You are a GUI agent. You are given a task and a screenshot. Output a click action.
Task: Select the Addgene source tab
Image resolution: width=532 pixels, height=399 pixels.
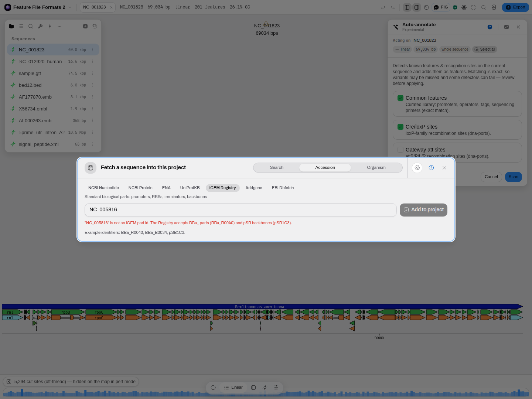[x=254, y=188]
